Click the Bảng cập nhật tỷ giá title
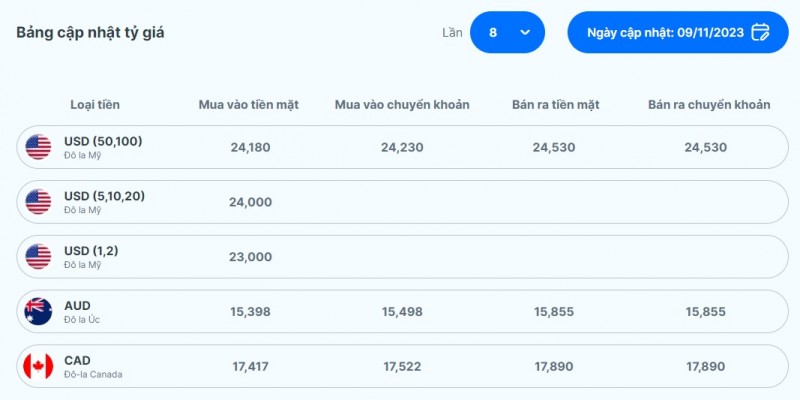Screen dimensions: 800x400 pos(90,32)
